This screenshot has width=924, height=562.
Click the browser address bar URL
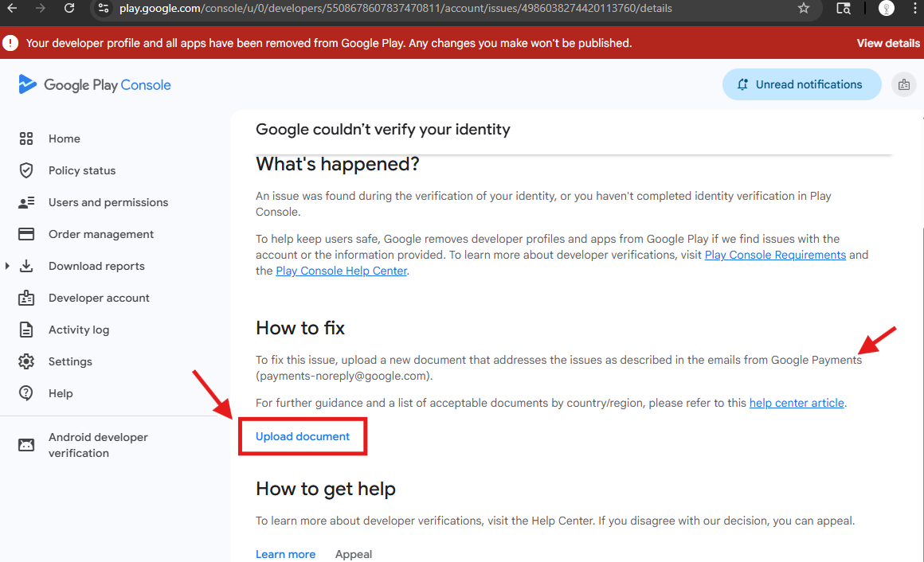pyautogui.click(x=395, y=8)
